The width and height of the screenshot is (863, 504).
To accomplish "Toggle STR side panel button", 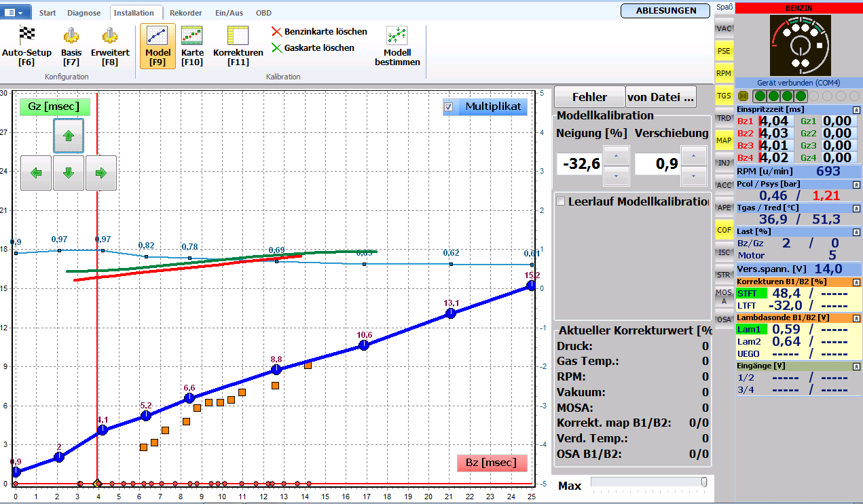I will click(x=724, y=275).
